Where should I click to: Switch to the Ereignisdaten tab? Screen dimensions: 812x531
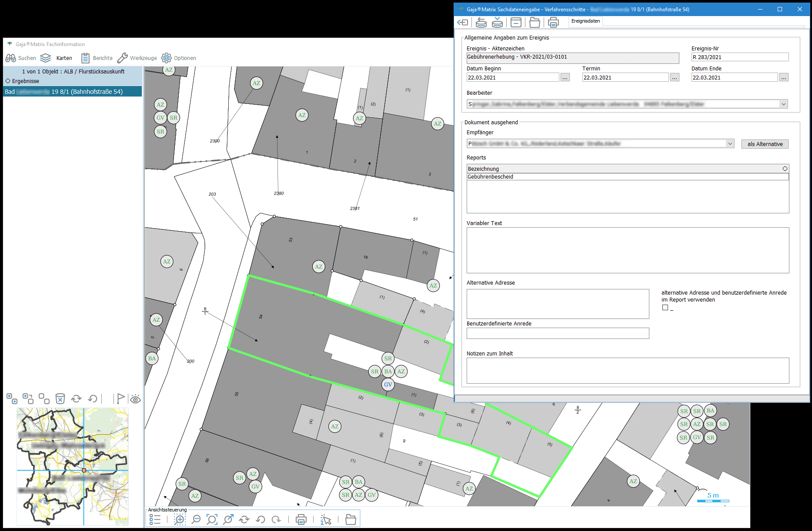coord(585,21)
